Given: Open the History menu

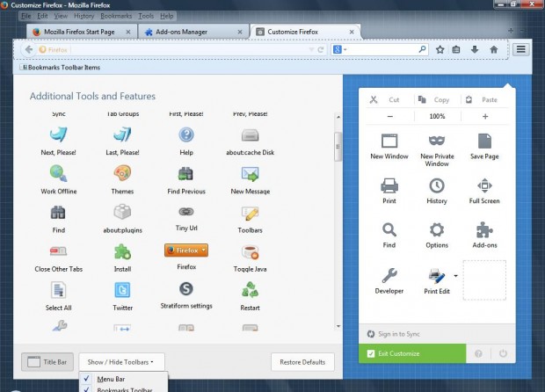Looking at the screenshot, I should coord(84,16).
